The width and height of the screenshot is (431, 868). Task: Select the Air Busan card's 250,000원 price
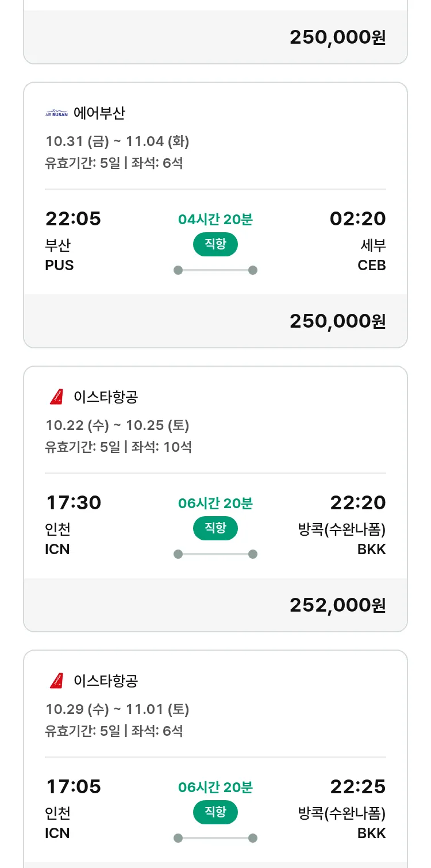point(337,321)
